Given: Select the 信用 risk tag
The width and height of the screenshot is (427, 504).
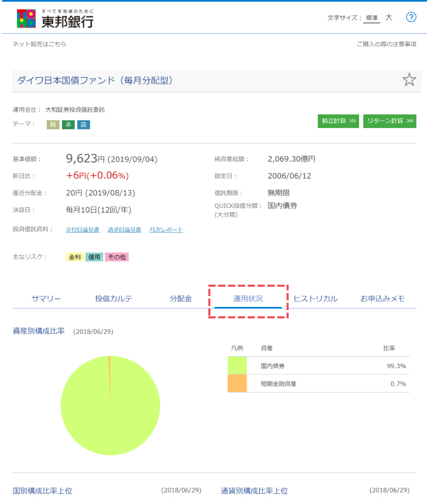Looking at the screenshot, I should 94,257.
